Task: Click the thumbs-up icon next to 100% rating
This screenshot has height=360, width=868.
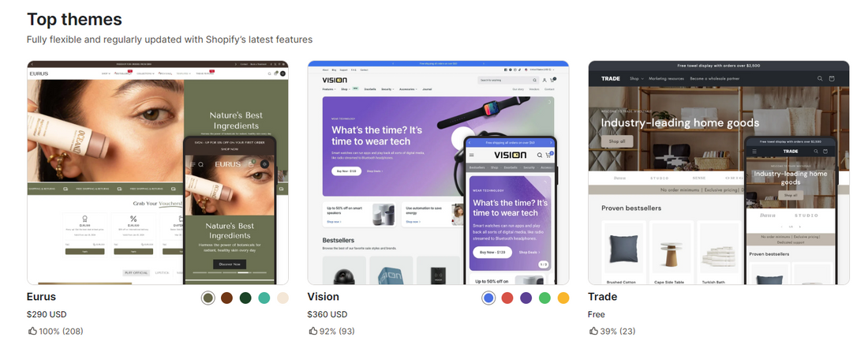Action: click(x=32, y=332)
